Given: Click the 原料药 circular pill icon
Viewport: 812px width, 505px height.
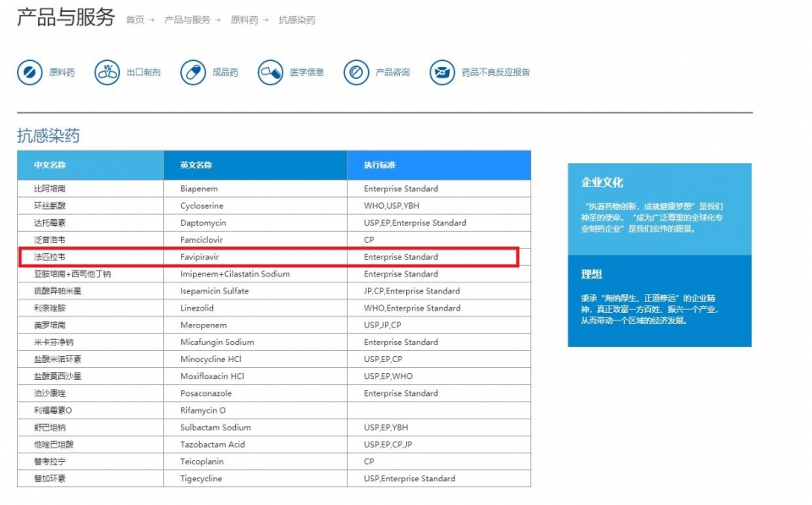Looking at the screenshot, I should click(x=30, y=72).
